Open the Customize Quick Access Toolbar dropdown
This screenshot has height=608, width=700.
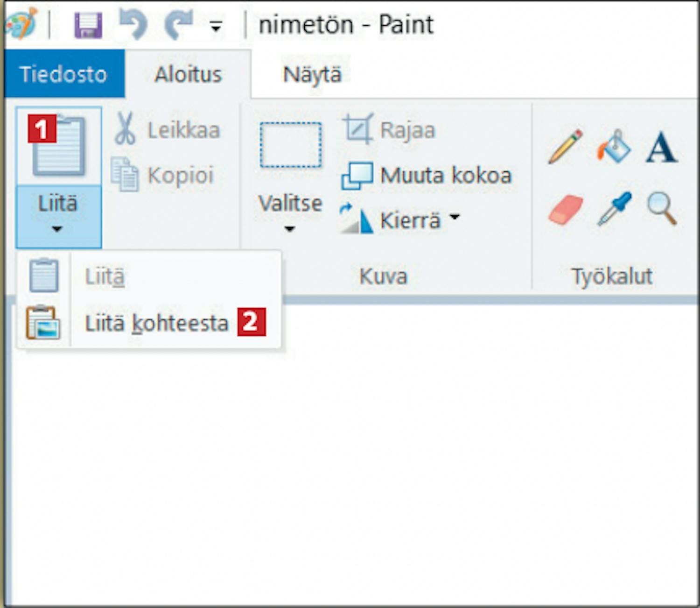click(x=216, y=27)
